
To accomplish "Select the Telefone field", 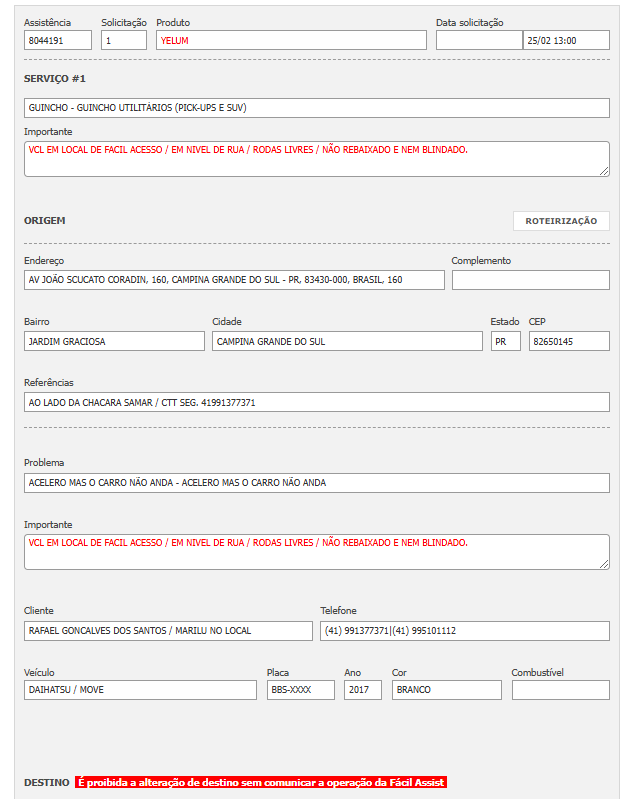I will 464,631.
